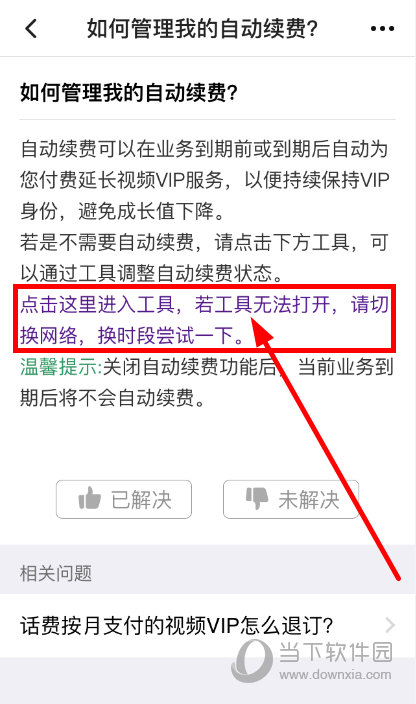Image resolution: width=416 pixels, height=704 pixels.
Task: Click the thumbs-down icon
Action: (257, 498)
